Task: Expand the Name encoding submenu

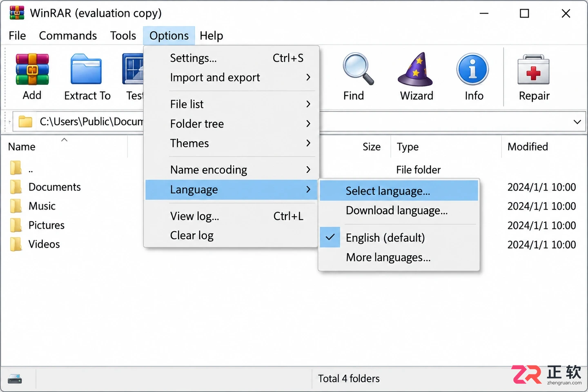Action: click(231, 170)
